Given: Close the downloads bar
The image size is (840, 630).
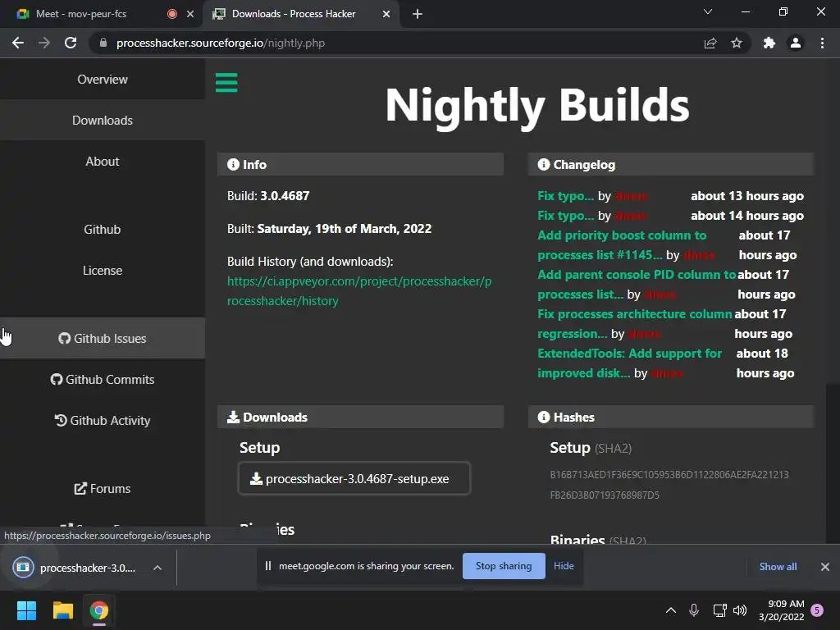Looking at the screenshot, I should pos(825,566).
